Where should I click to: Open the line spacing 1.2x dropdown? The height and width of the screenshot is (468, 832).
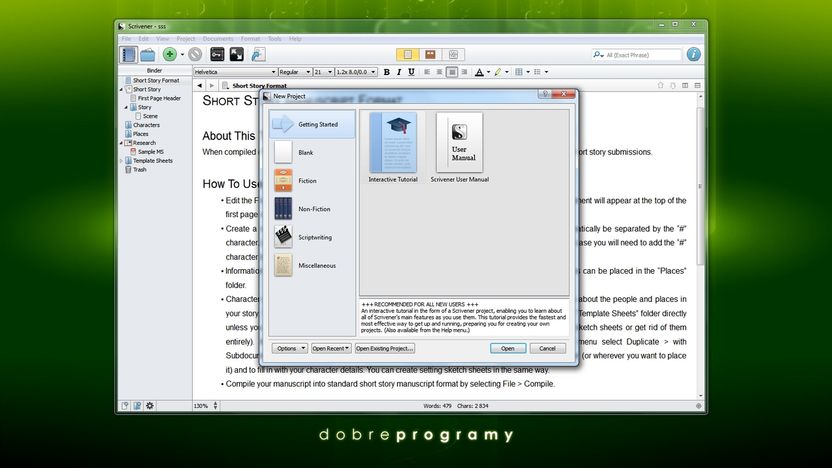coord(356,72)
